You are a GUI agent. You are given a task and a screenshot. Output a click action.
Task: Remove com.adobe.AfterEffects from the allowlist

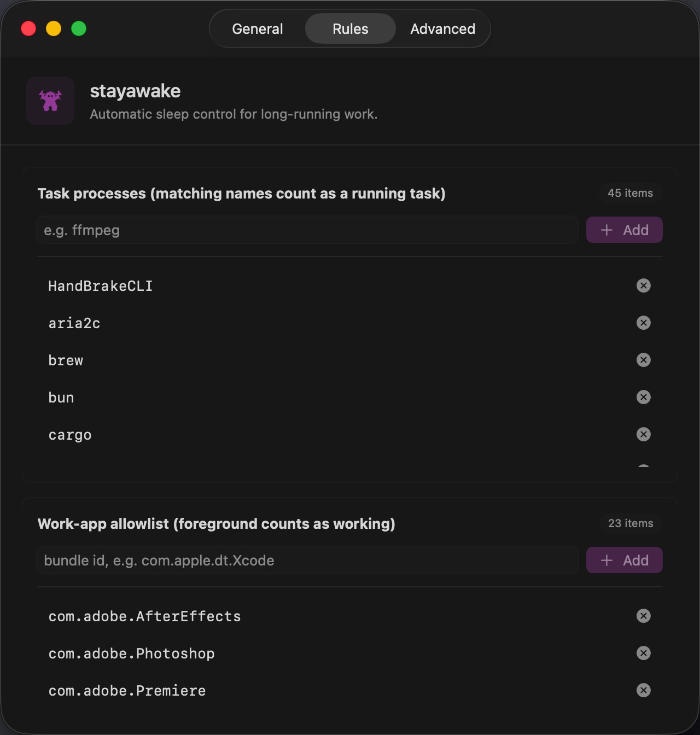click(x=644, y=616)
